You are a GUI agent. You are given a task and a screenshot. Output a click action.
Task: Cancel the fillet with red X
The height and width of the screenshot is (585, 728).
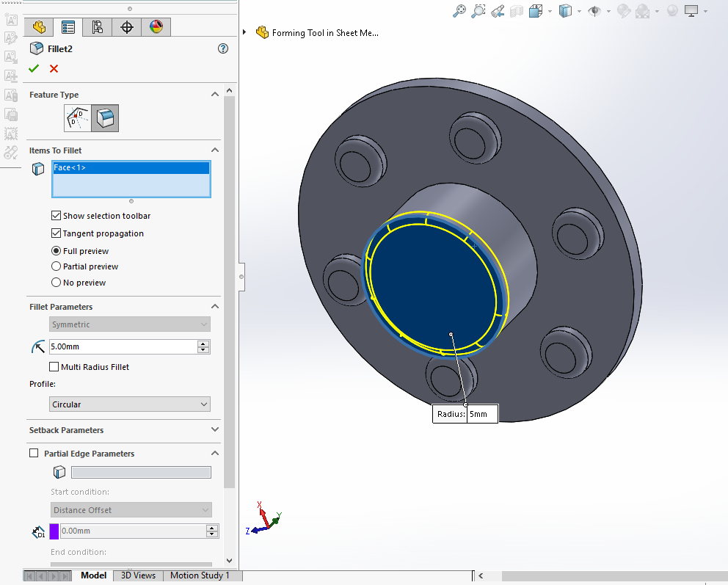[54, 69]
